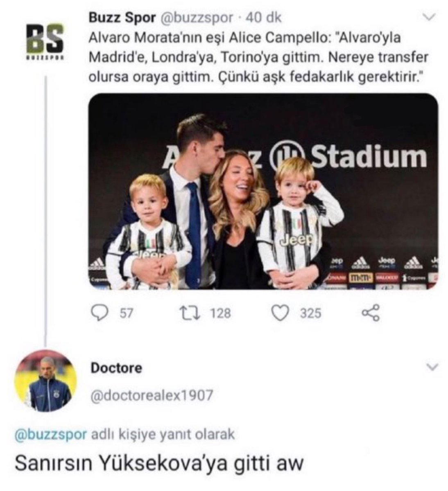
Task: Like the tweet with the heart icon
Action: coord(281,313)
